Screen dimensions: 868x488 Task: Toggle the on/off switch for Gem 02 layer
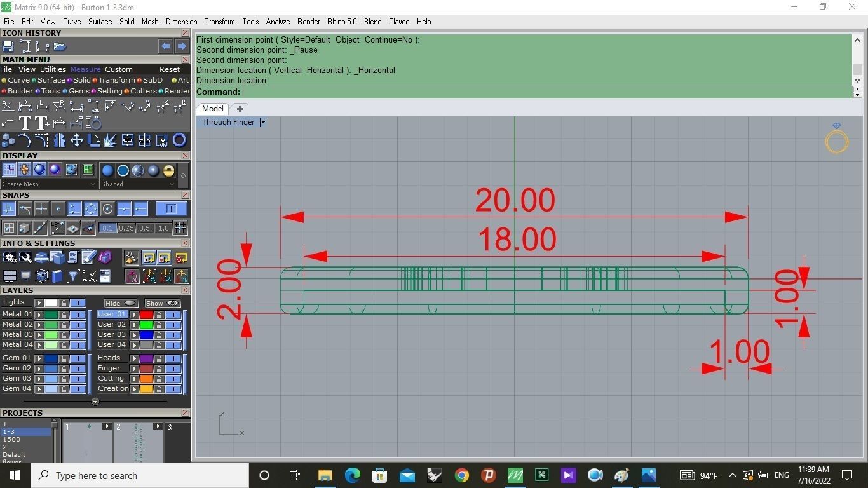click(x=78, y=368)
